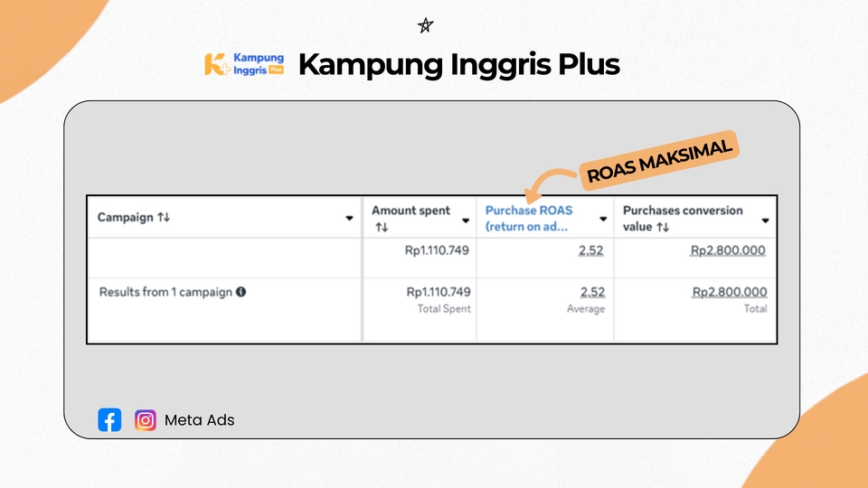Click first-row 2.52 ROAS value

(x=590, y=250)
